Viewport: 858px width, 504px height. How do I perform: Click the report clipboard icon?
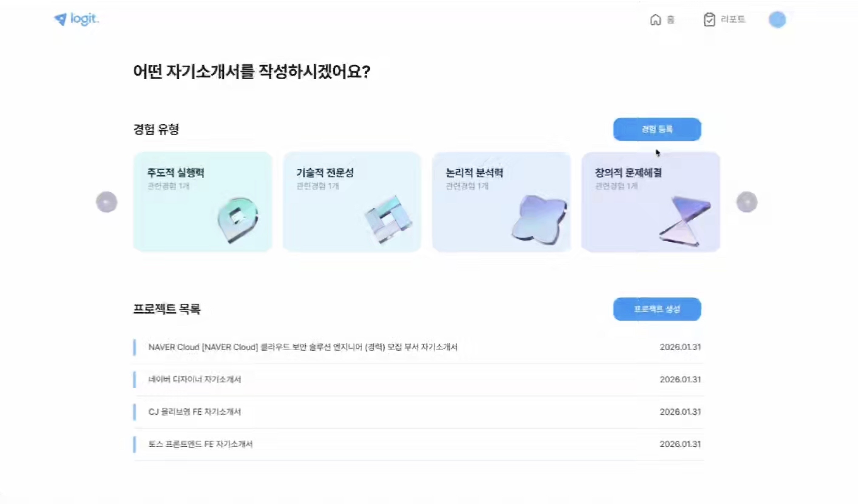709,19
